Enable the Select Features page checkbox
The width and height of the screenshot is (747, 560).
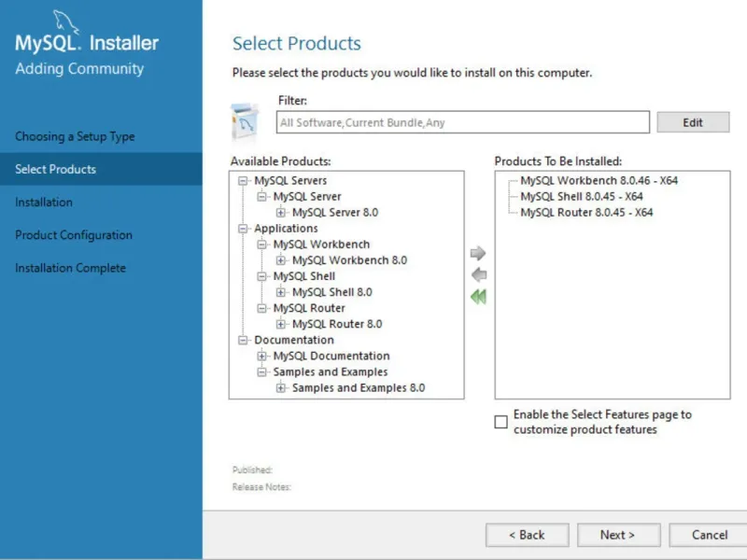point(500,422)
